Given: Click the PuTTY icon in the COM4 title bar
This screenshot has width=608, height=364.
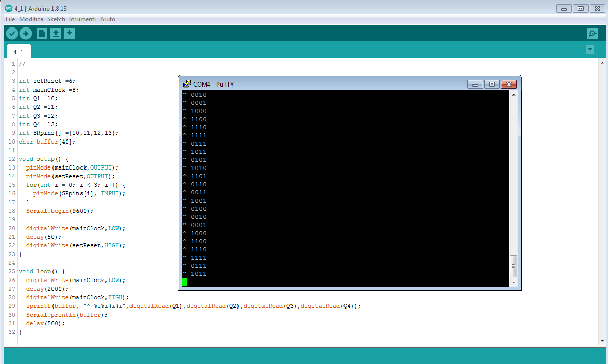Looking at the screenshot, I should tap(186, 84).
